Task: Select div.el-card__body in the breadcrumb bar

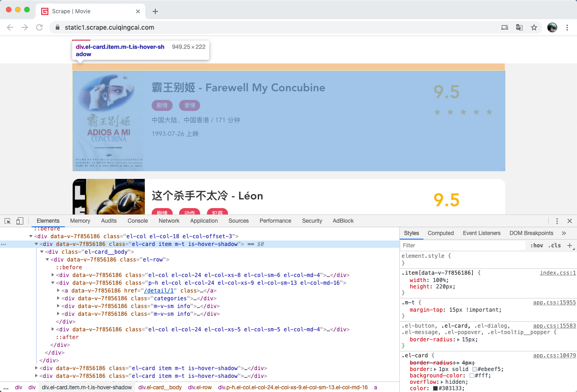Action: 160,387
